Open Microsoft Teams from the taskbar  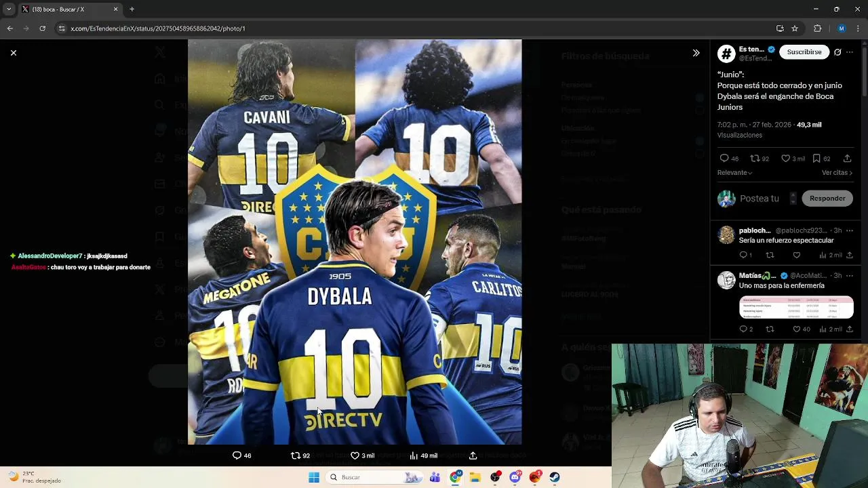point(435,477)
